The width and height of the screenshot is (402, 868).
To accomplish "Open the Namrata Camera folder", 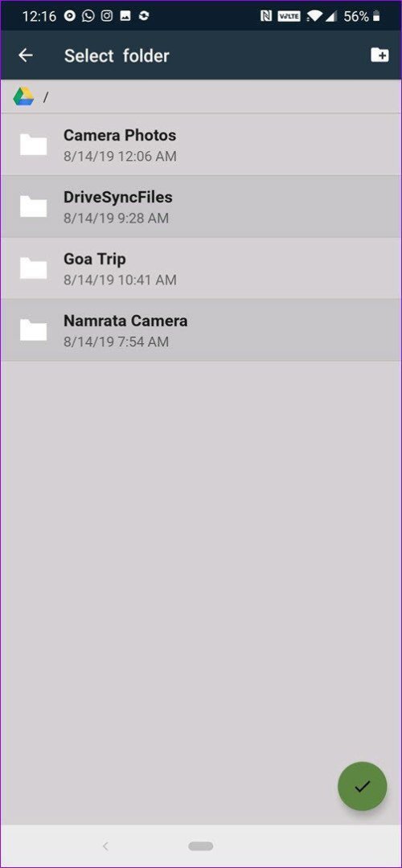I will pyautogui.click(x=201, y=330).
